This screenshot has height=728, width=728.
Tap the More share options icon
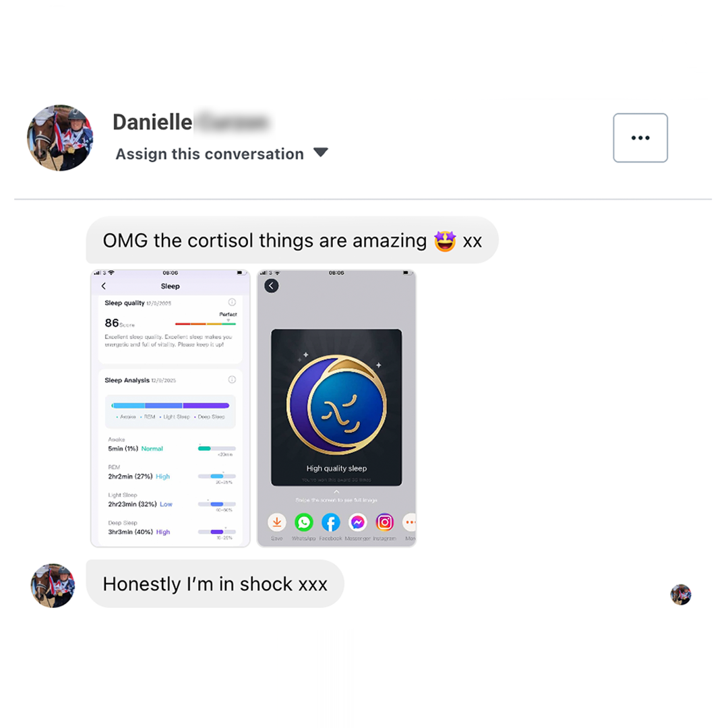point(409,522)
